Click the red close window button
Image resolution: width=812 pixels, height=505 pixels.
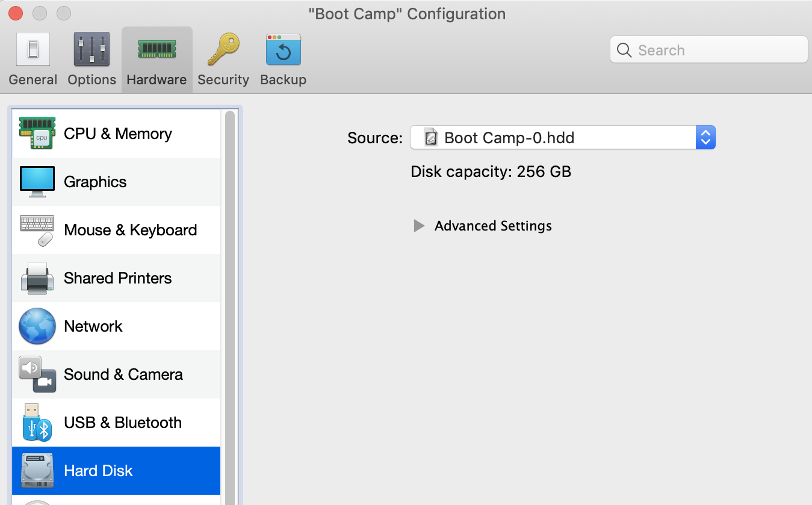click(x=16, y=13)
